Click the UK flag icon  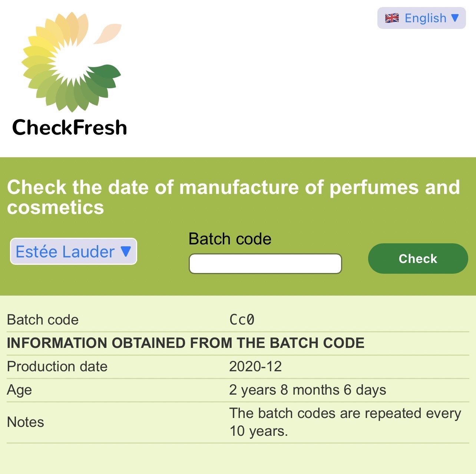tap(392, 18)
